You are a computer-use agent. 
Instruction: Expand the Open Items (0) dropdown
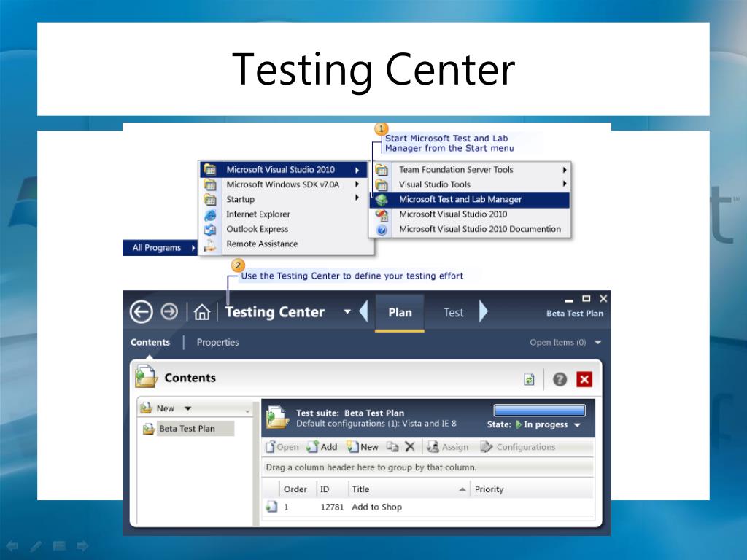tap(598, 343)
